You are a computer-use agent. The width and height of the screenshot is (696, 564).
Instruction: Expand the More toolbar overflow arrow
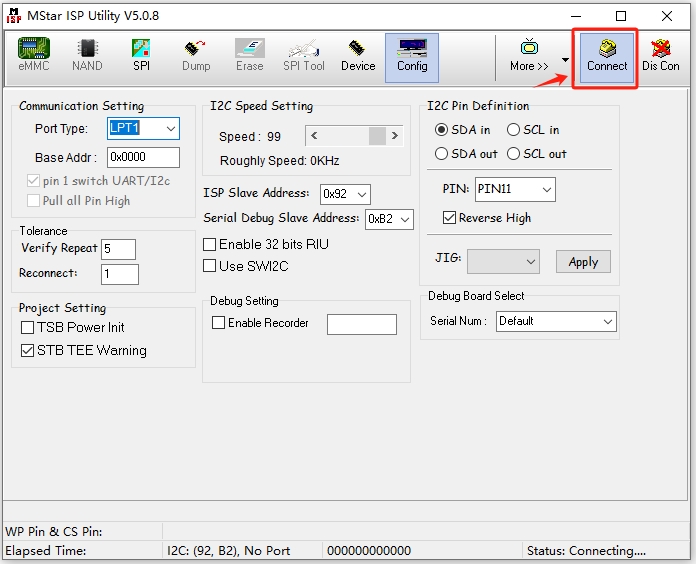pos(565,59)
